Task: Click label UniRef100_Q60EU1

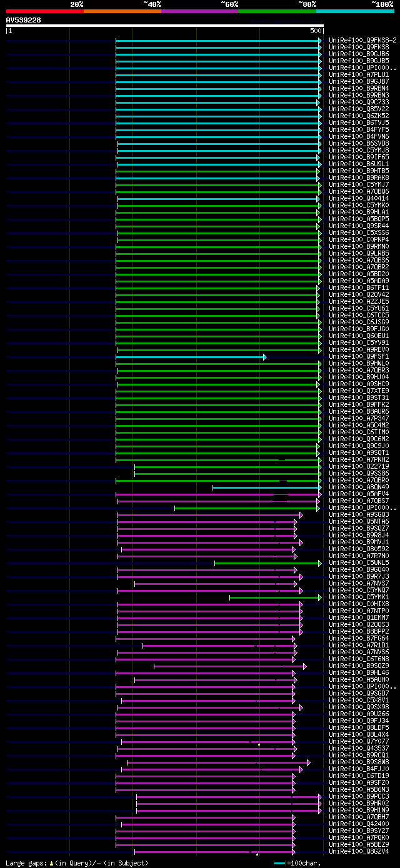Action: pos(359,336)
